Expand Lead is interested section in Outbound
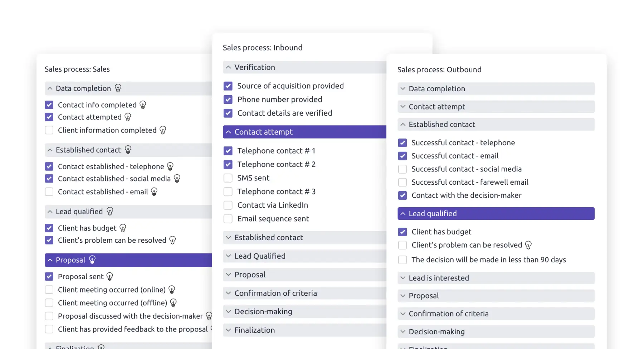This screenshot has width=644, height=349. (496, 278)
